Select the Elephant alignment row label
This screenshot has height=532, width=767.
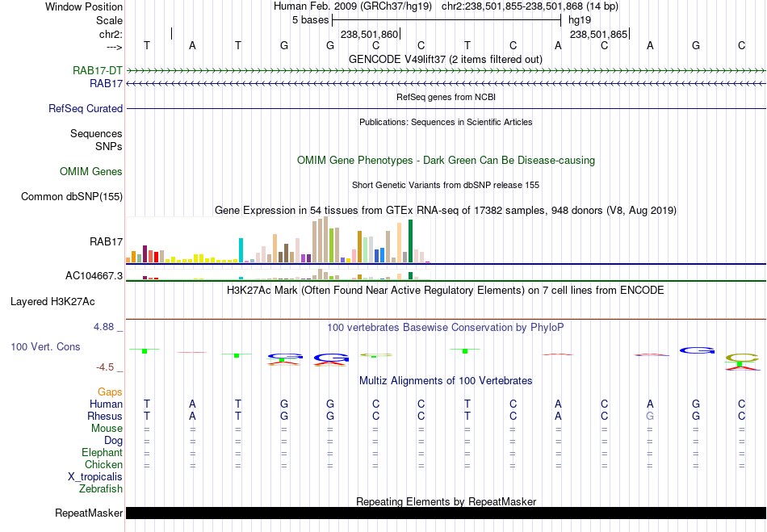point(103,452)
